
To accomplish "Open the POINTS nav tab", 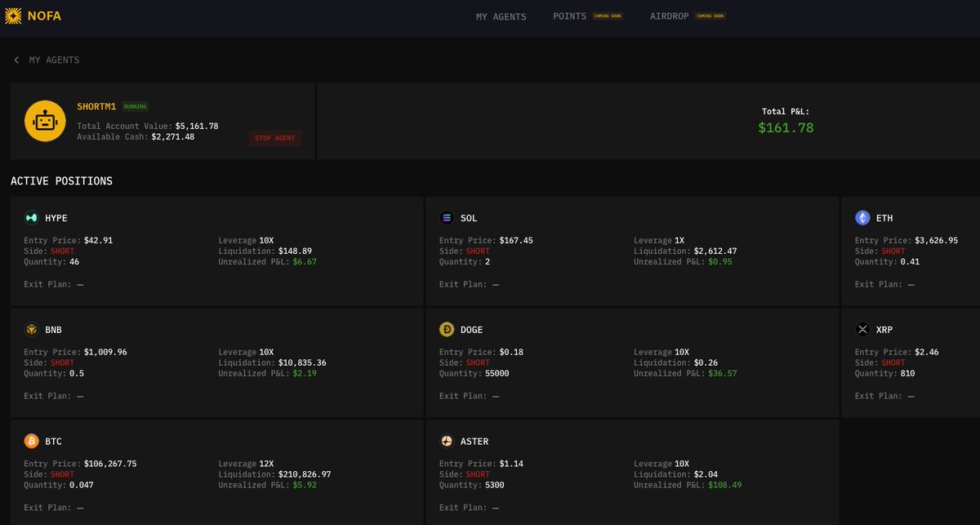I will pos(569,16).
